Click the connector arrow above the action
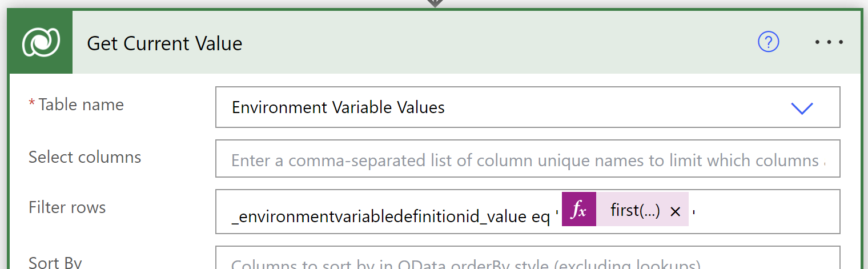 point(435,3)
